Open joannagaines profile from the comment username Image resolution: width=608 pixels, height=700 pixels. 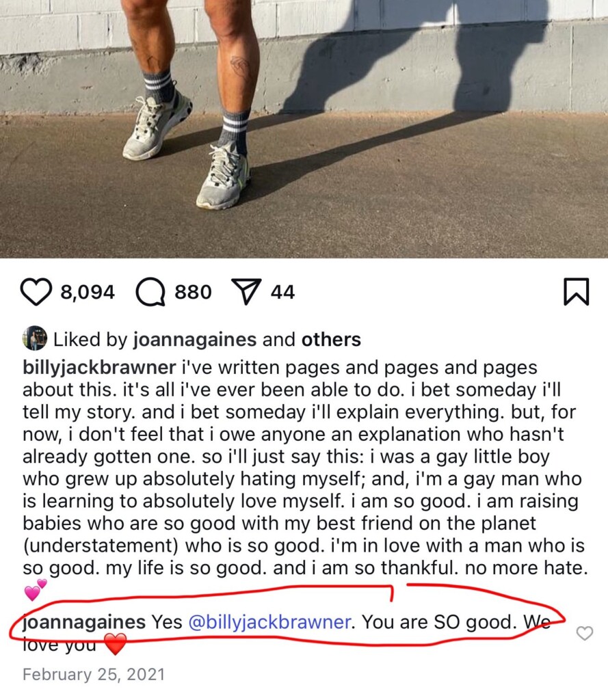84,622
